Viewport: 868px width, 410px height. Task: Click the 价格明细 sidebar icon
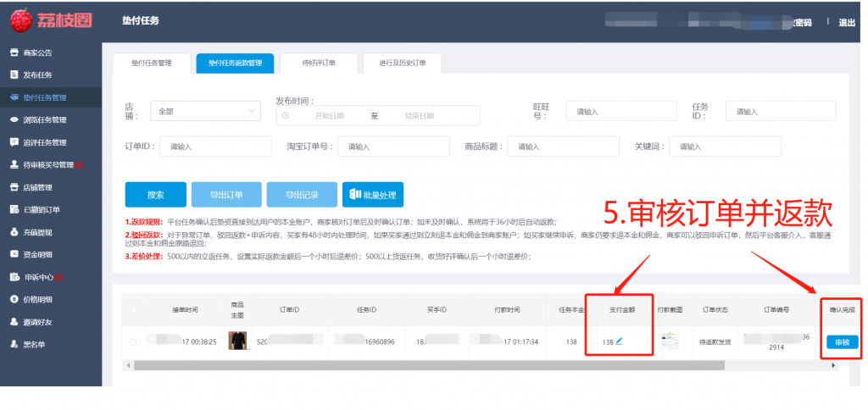point(14,299)
